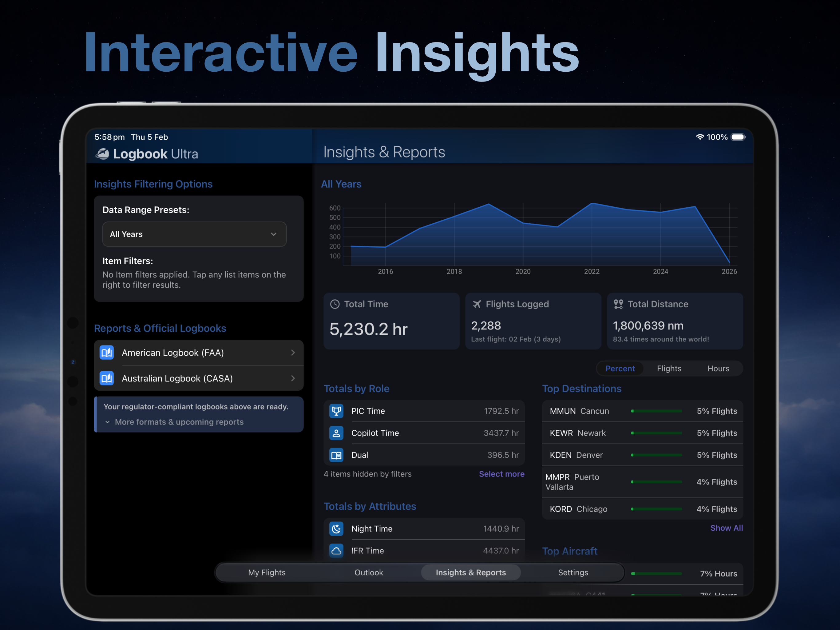Click the KORD Chicago percentage bar
840x630 pixels.
coord(656,509)
